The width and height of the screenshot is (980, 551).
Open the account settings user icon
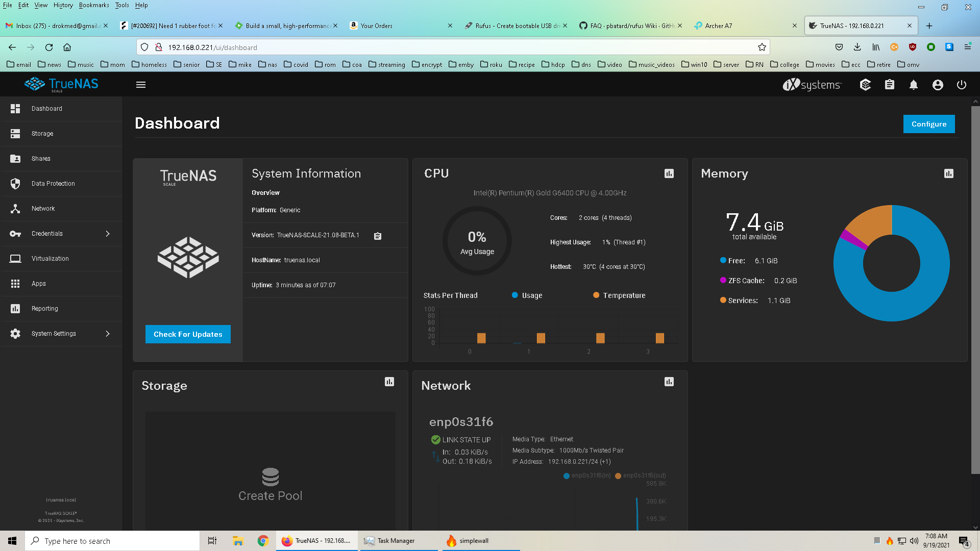pos(938,85)
